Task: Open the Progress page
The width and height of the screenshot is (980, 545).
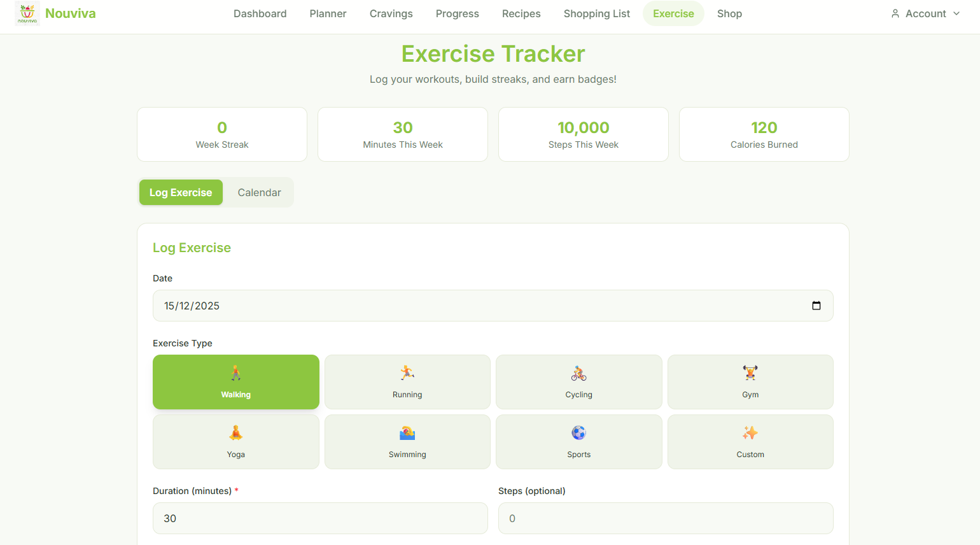Action: tap(457, 13)
